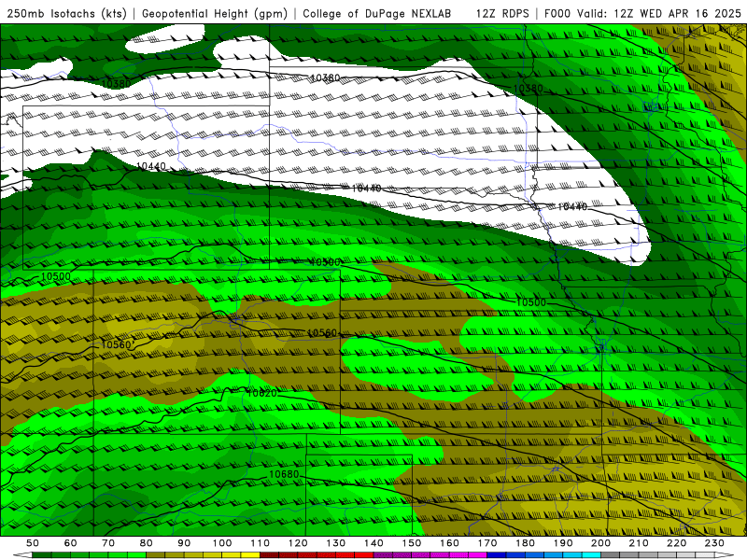Click the 70 value on the color scale

pyautogui.click(x=108, y=543)
